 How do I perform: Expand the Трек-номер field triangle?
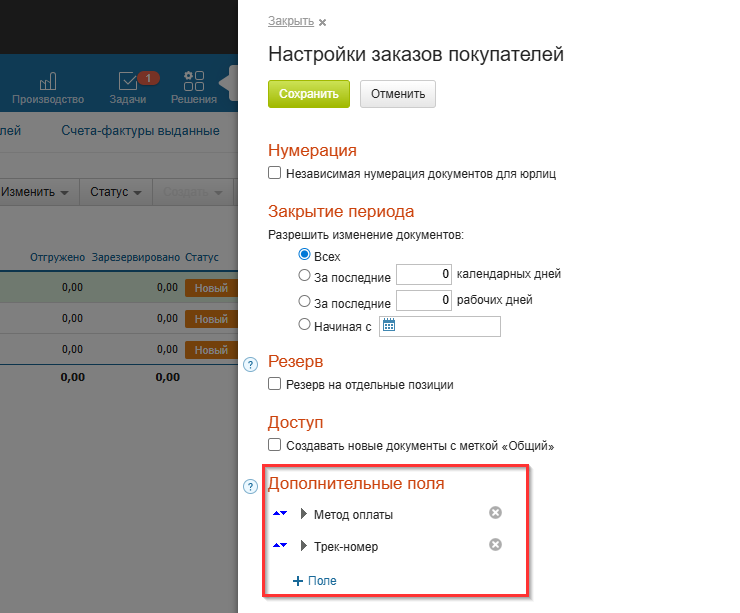pyautogui.click(x=304, y=546)
